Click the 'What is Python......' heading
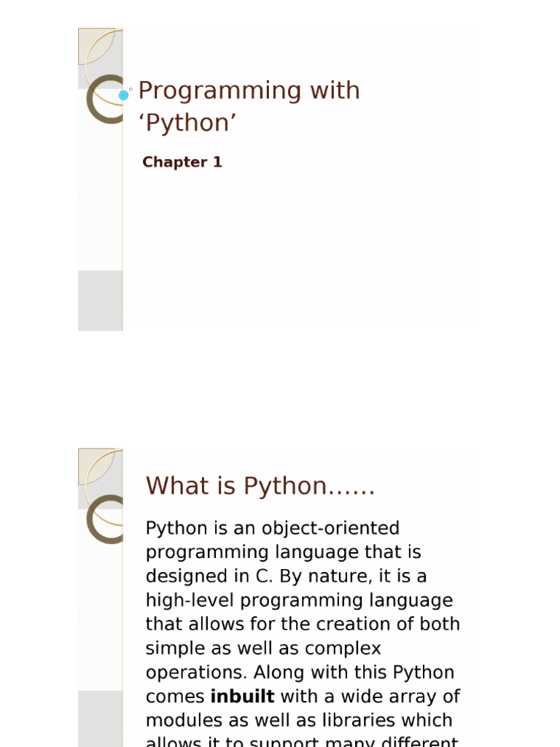Image resolution: width=560 pixels, height=747 pixels. [260, 486]
